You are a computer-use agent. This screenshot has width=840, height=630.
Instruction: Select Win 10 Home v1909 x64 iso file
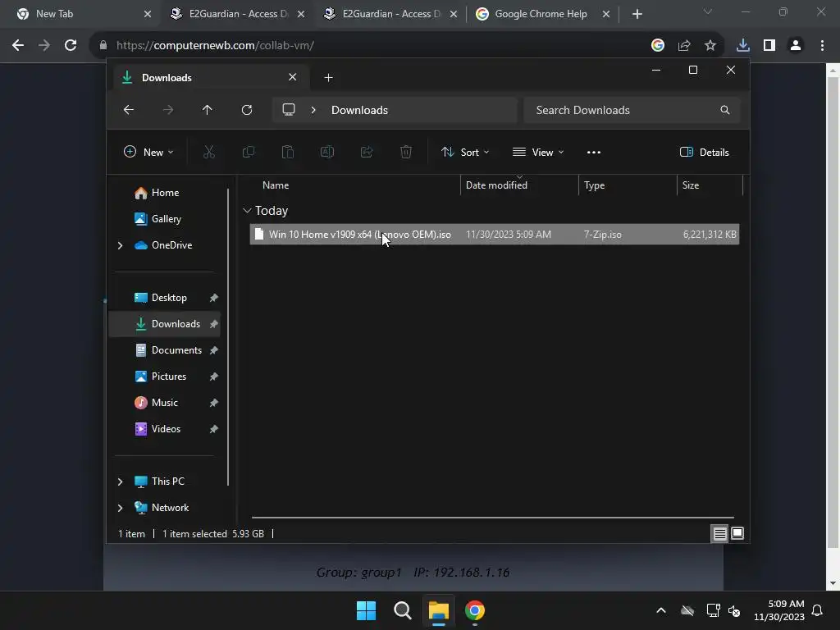point(495,235)
